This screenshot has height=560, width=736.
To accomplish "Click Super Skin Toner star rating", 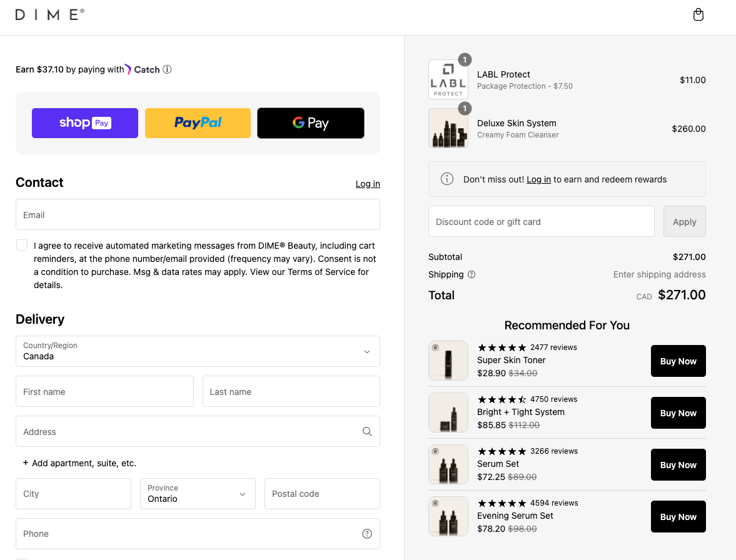I will point(502,347).
